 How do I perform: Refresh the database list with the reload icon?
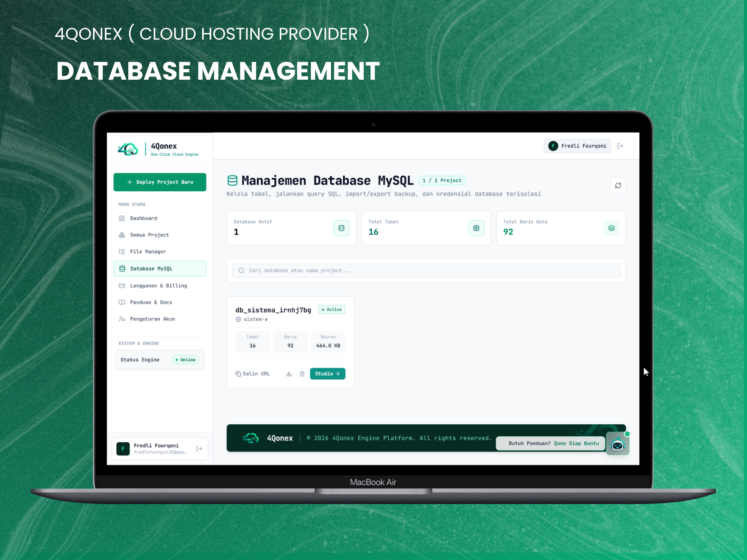(x=618, y=185)
